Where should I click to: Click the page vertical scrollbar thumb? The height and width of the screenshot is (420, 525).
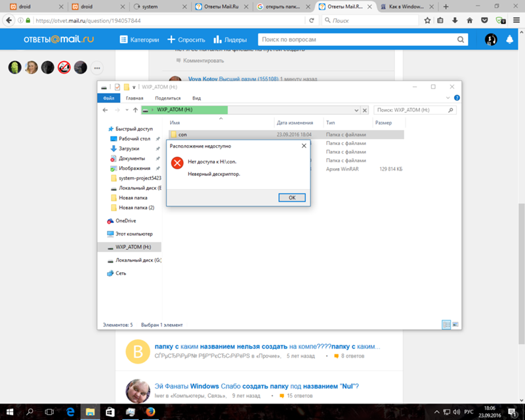pos(521,273)
